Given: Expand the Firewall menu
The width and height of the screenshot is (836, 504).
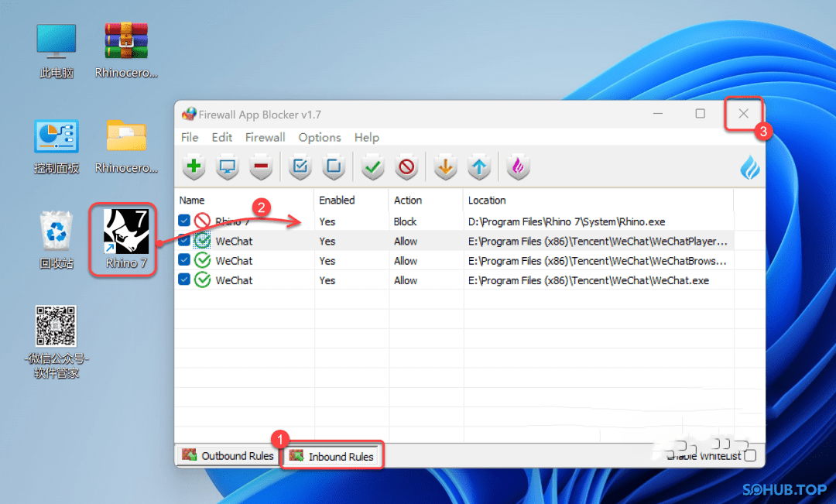Looking at the screenshot, I should click(265, 137).
